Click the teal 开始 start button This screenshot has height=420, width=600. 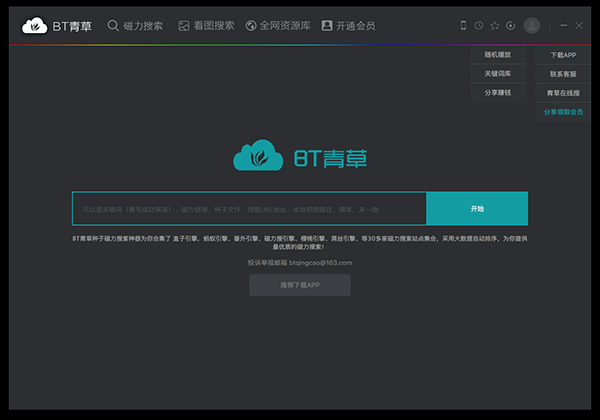[477, 208]
